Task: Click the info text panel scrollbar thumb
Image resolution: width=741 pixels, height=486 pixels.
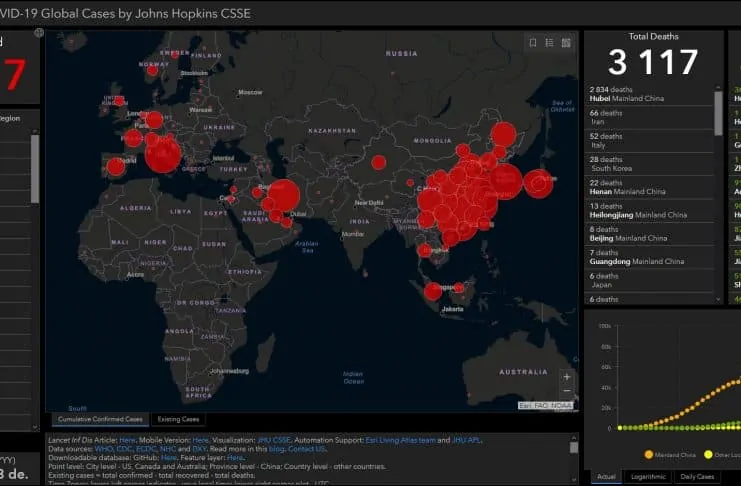Action: [574, 447]
